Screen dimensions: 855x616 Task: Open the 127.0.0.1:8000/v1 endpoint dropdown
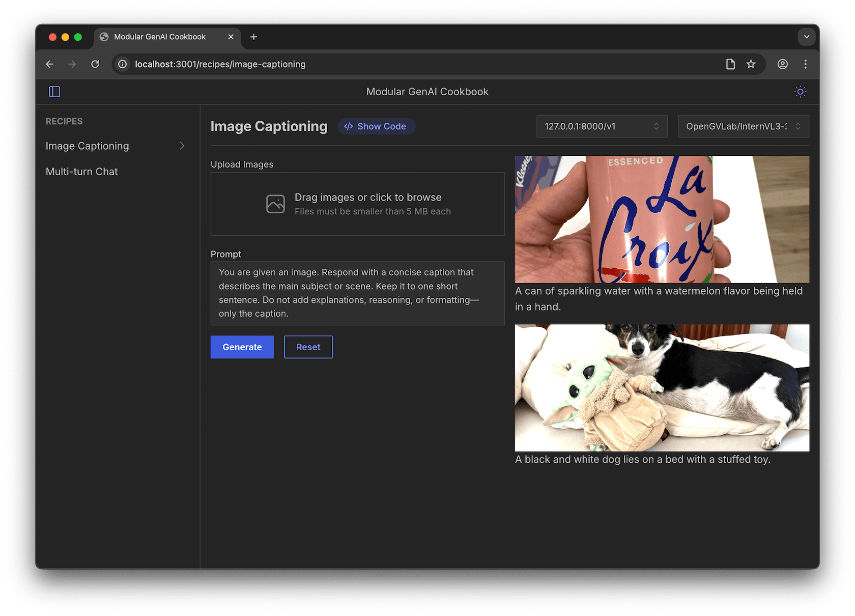(602, 126)
